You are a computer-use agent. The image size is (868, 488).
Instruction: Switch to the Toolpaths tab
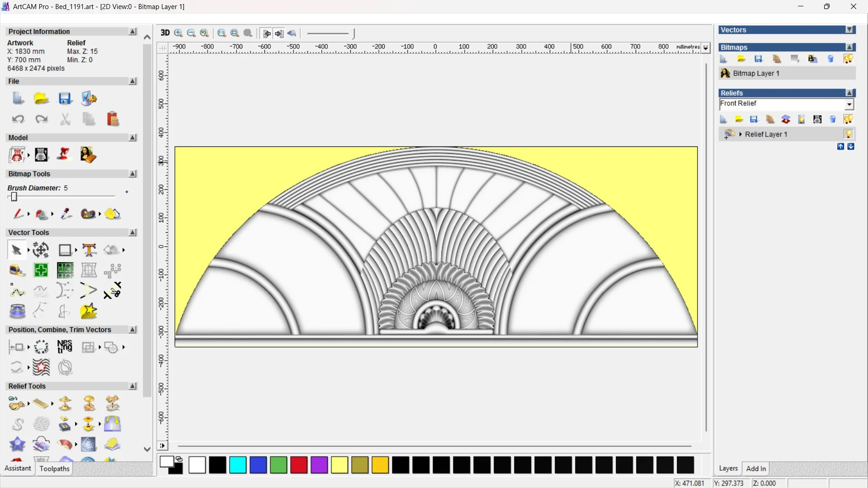54,469
